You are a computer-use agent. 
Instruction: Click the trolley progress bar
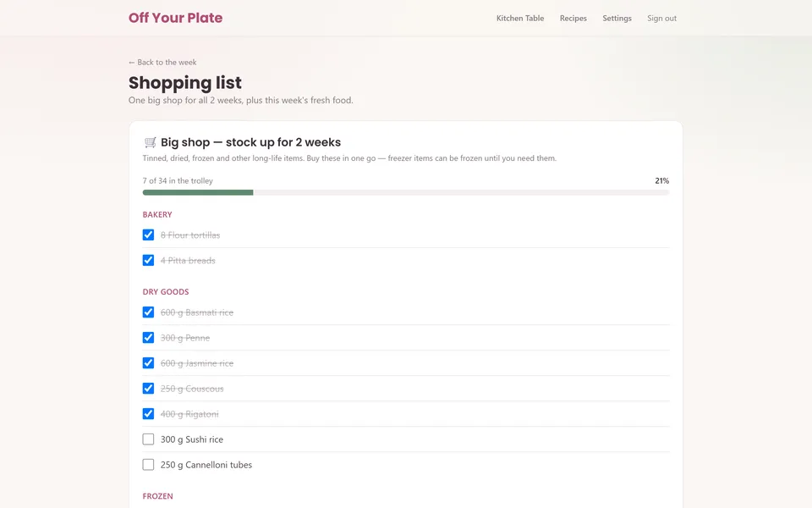406,192
